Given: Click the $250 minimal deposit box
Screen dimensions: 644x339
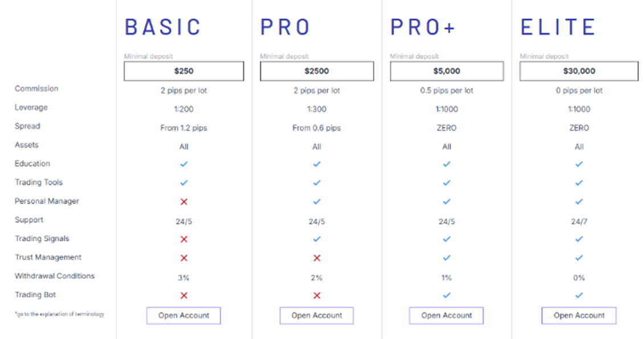Looking at the screenshot, I should (184, 71).
